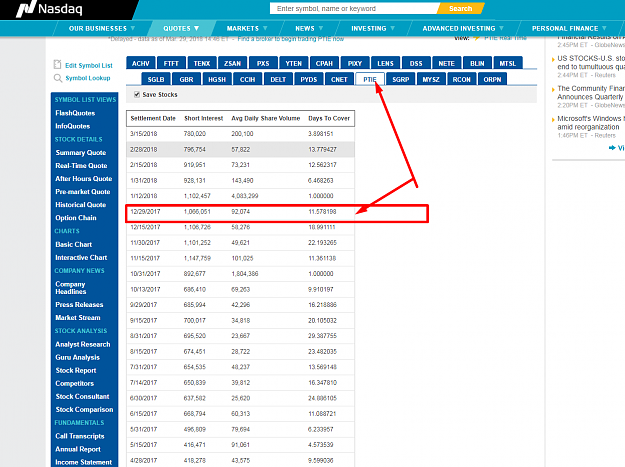Expand the Investing menu
The width and height of the screenshot is (625, 467).
(373, 28)
